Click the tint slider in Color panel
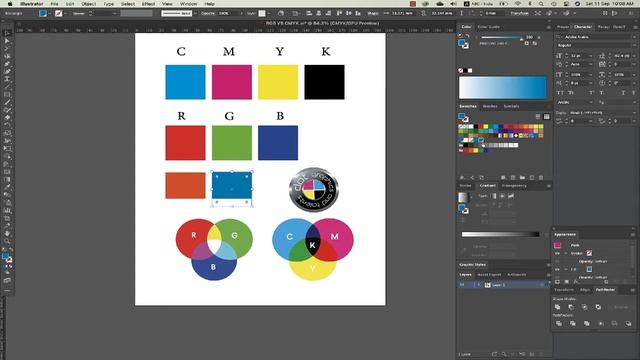640x360 pixels. click(x=501, y=38)
